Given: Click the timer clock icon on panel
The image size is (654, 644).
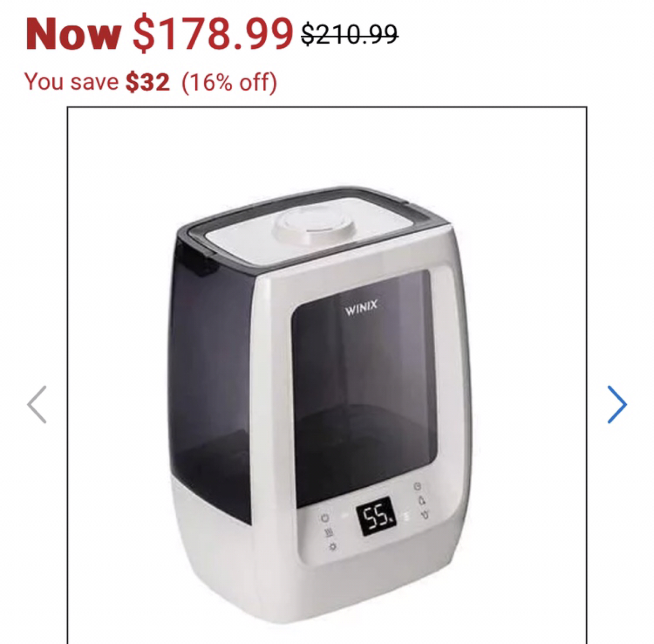Looking at the screenshot, I should tap(417, 486).
